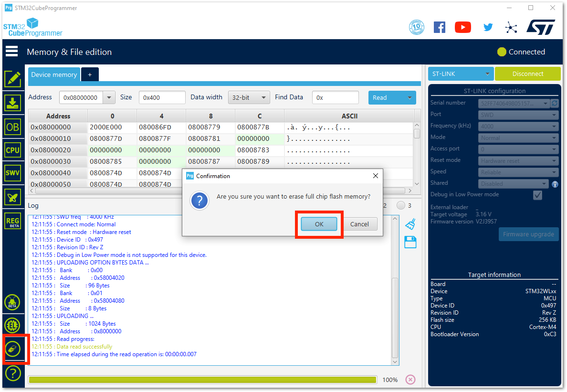Open the Reset mode dropdown
Screen dimensions: 567x392
tap(518, 160)
